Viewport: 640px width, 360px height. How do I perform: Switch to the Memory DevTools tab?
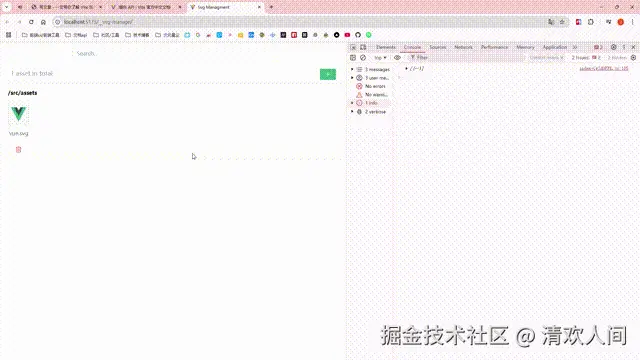click(x=525, y=47)
